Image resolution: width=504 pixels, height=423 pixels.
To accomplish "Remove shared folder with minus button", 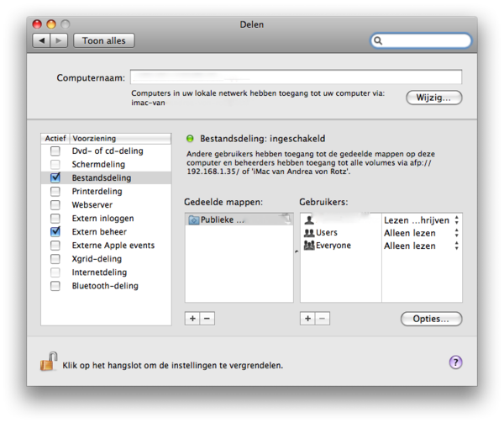I will (207, 319).
